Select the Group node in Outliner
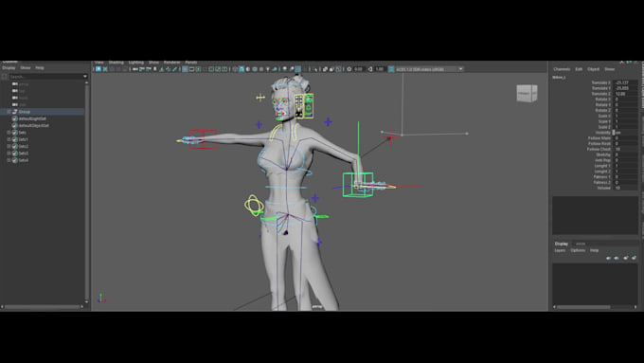Screen dimensions: 644x363 coord(25,112)
